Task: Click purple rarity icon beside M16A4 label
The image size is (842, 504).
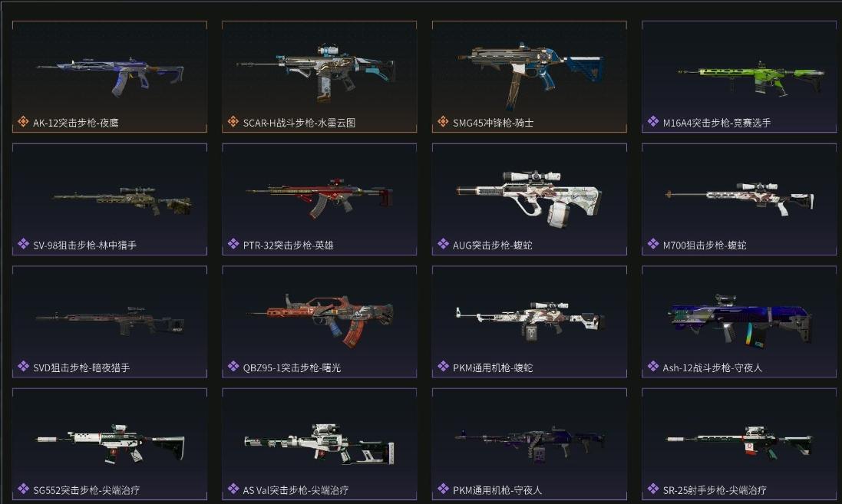Action: click(653, 122)
